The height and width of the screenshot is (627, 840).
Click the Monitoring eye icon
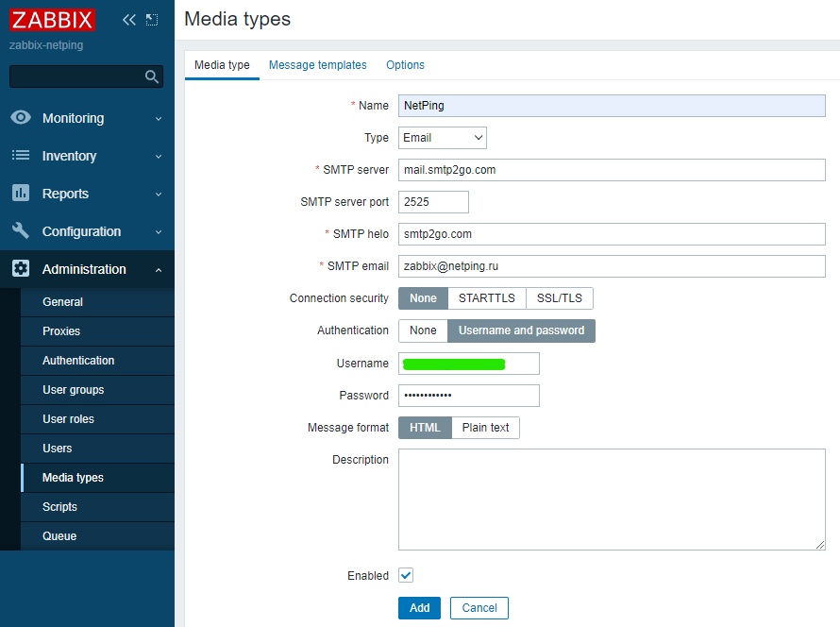click(x=21, y=118)
